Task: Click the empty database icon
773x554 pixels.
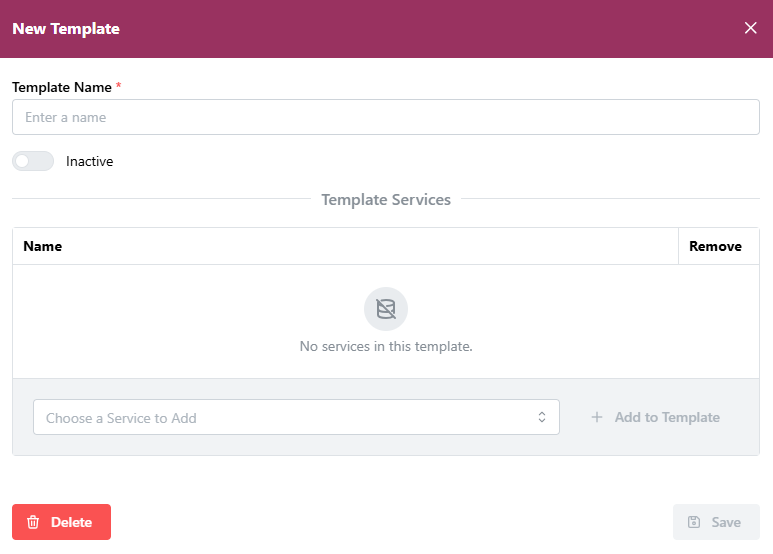Action: point(386,309)
